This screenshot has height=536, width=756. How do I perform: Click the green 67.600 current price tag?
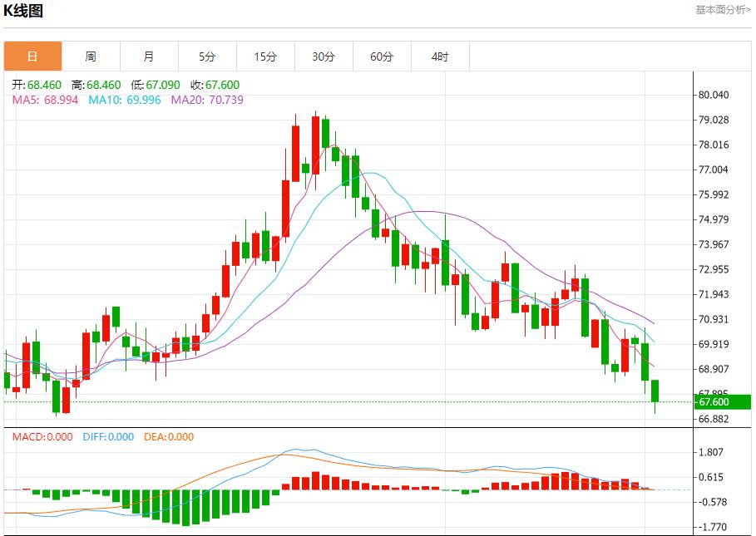(714, 402)
